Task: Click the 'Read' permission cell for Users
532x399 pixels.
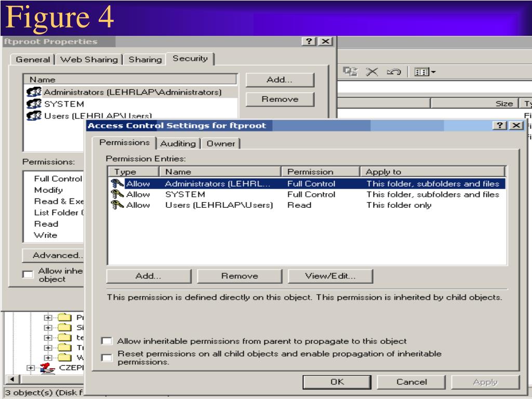Action: click(x=299, y=205)
